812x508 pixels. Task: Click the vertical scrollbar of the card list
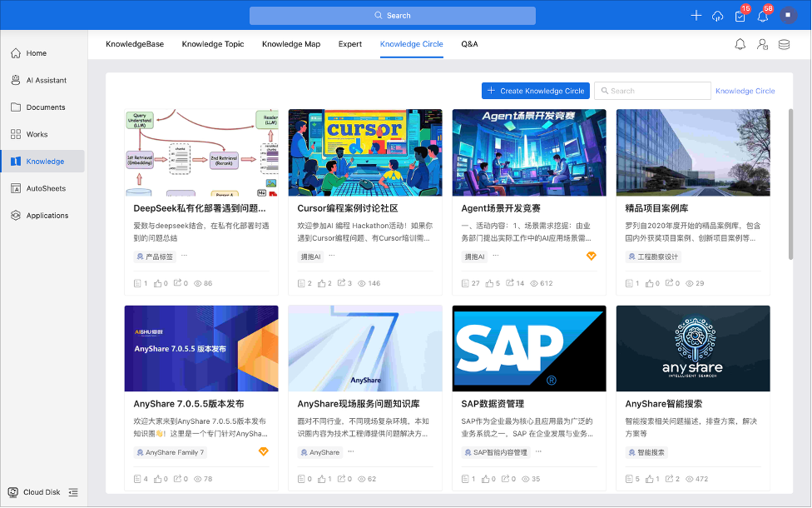(x=790, y=183)
